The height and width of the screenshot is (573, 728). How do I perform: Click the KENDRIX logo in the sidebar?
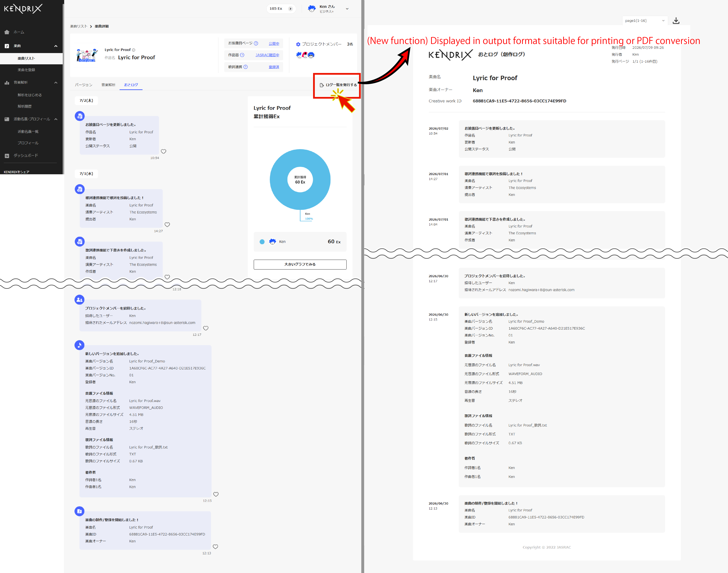(x=23, y=8)
